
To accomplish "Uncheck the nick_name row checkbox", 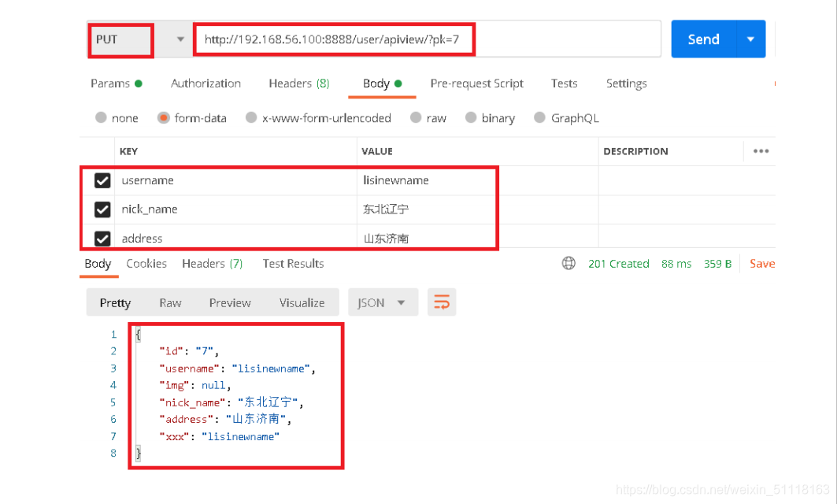I will (102, 209).
